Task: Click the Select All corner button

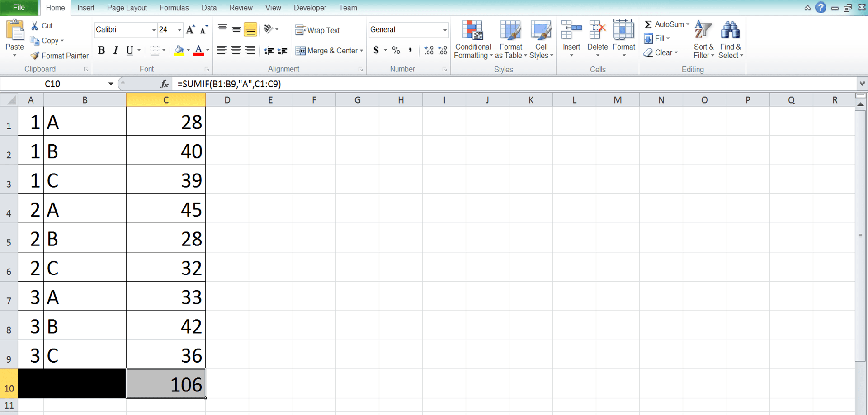Action: tap(9, 100)
